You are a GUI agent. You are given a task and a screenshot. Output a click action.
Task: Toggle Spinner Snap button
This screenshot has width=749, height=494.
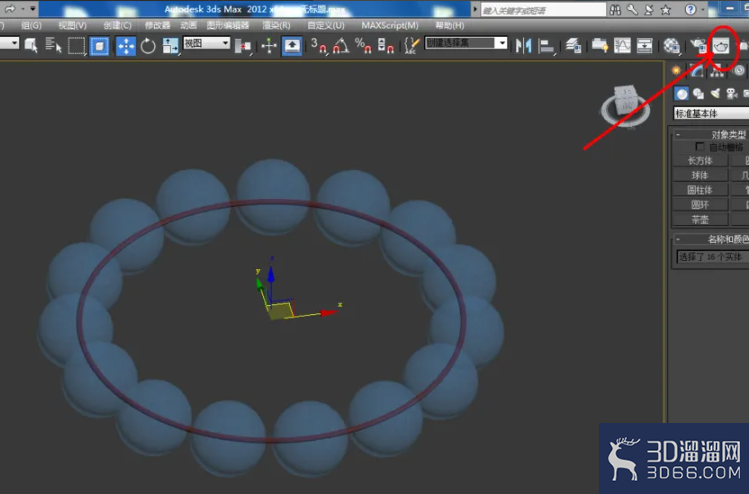tap(385, 46)
